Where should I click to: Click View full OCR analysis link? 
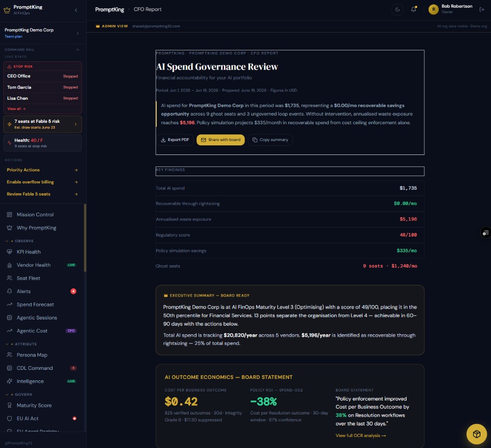coord(361,436)
